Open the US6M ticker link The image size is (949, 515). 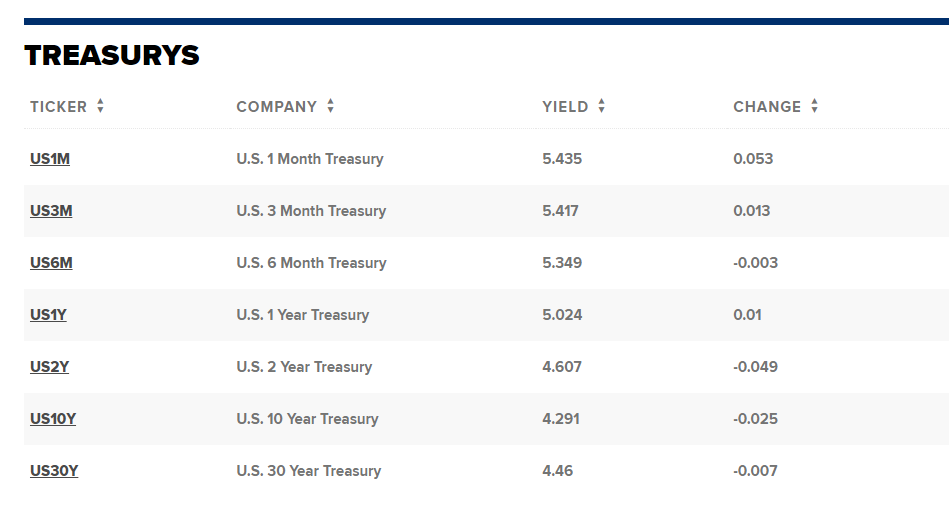[51, 263]
